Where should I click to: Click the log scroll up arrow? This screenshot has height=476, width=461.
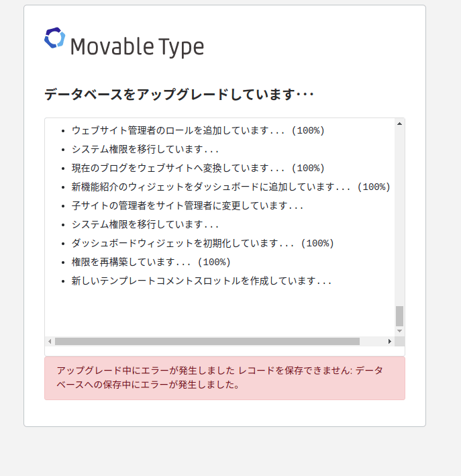coord(399,124)
